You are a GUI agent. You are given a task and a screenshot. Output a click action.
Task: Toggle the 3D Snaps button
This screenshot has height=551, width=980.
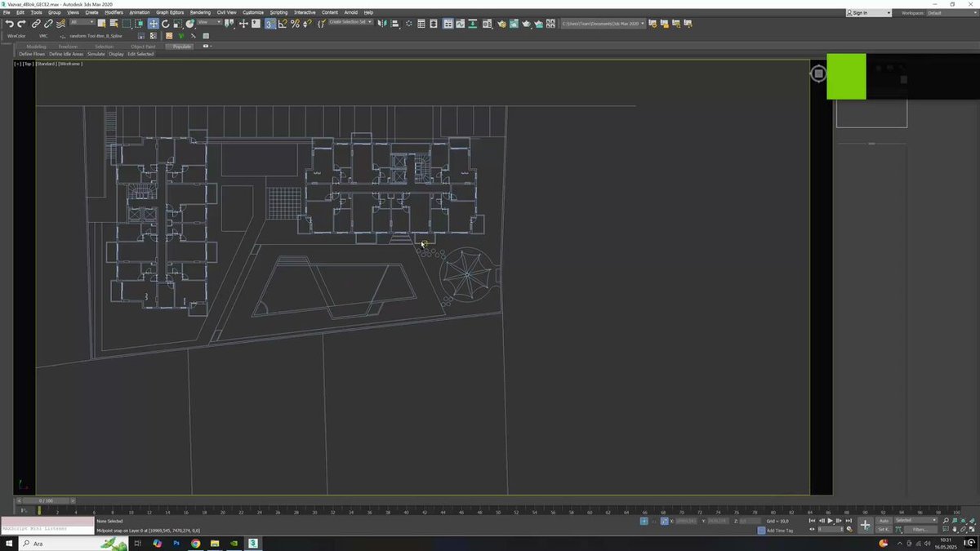tap(269, 24)
